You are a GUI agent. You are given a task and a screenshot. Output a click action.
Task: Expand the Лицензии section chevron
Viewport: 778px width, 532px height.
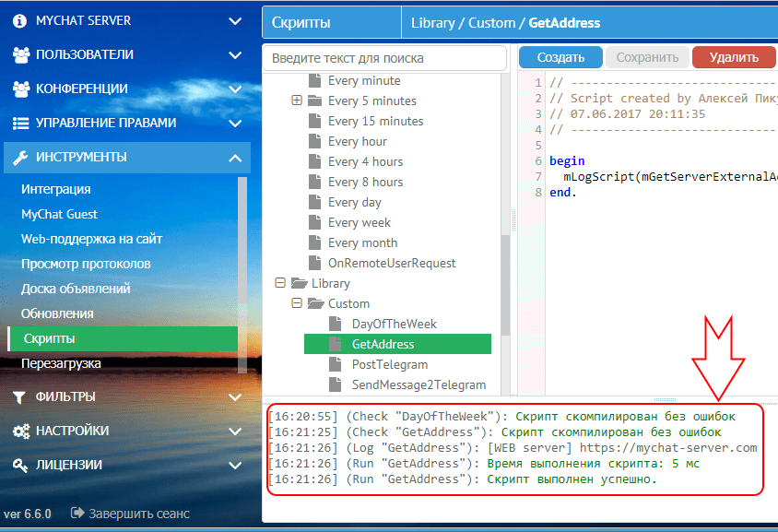[x=234, y=466]
